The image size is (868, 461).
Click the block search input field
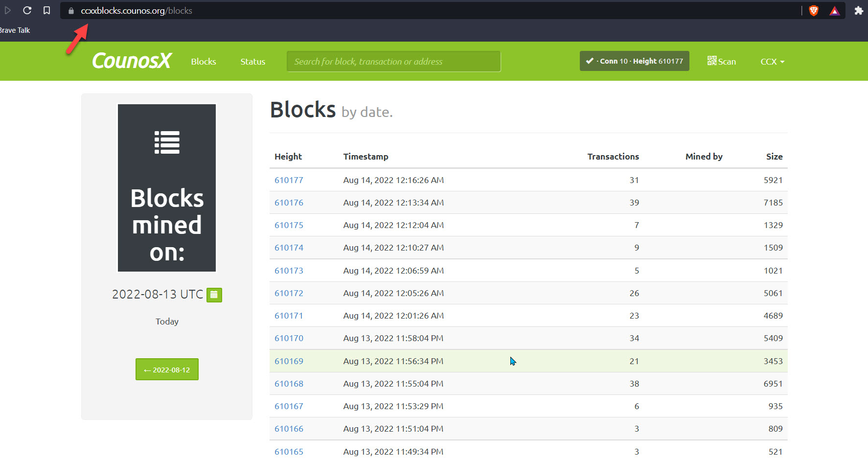[x=393, y=61]
